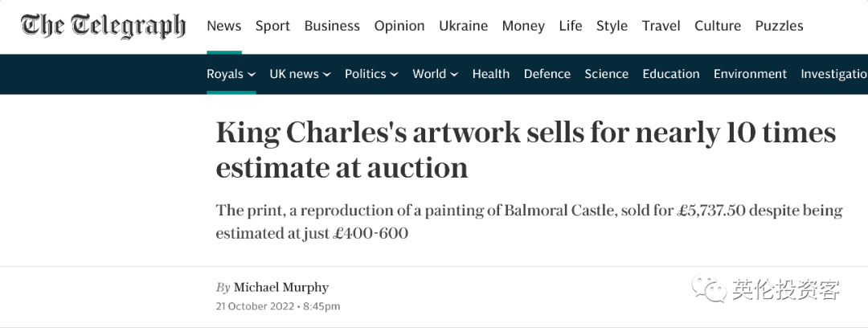
Task: Click the King Charles artwork headline
Action: (526, 150)
